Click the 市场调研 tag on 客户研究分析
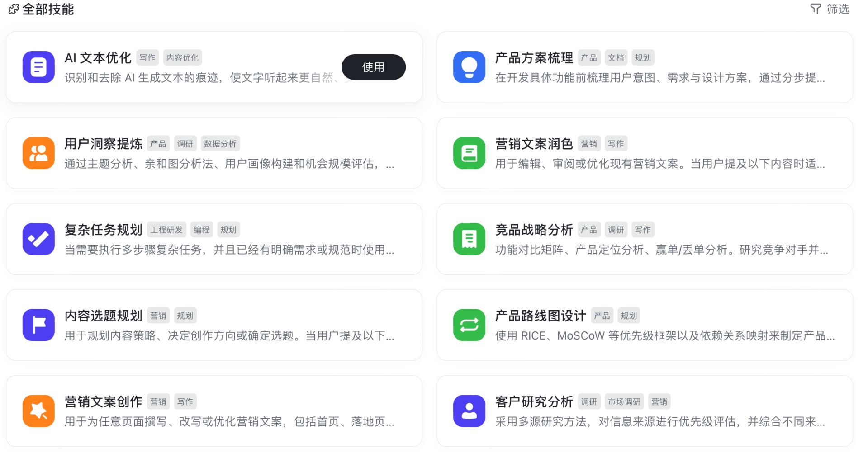Image resolution: width=868 pixels, height=458 pixels. click(x=624, y=401)
